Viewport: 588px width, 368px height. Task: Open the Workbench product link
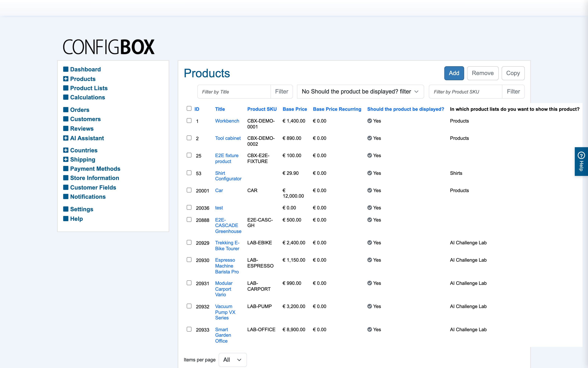click(227, 121)
